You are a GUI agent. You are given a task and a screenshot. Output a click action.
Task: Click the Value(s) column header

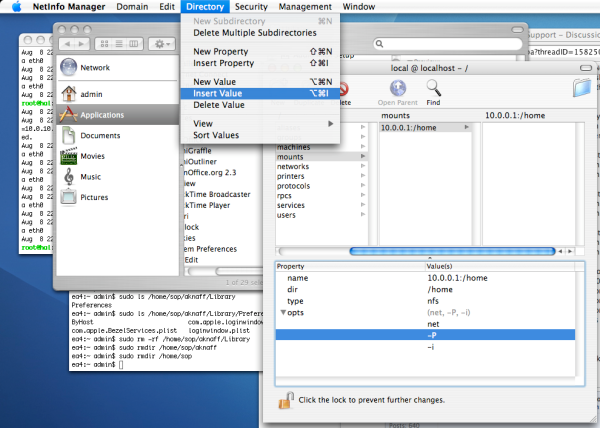500,266
